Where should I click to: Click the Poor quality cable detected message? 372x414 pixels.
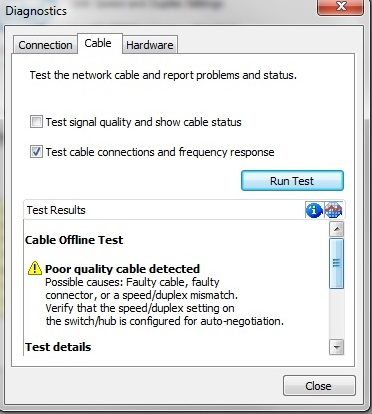click(123, 269)
